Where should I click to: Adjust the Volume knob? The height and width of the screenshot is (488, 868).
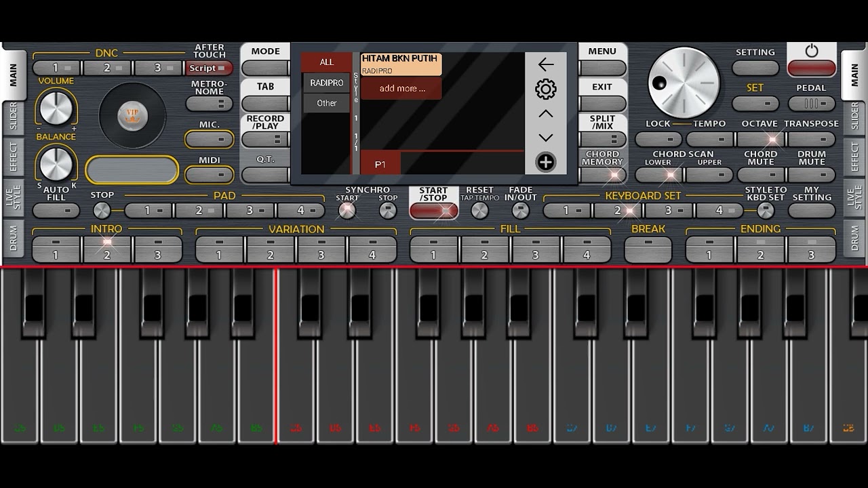56,108
